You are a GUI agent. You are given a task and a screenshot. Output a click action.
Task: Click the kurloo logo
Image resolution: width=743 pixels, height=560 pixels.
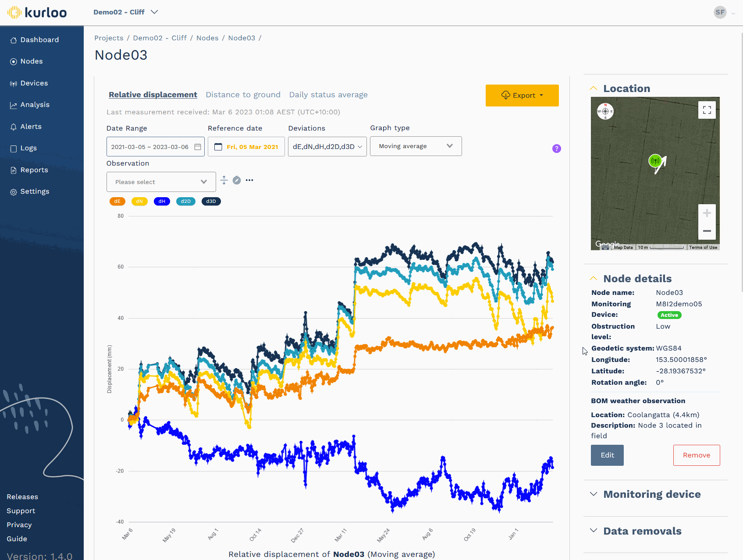point(37,12)
